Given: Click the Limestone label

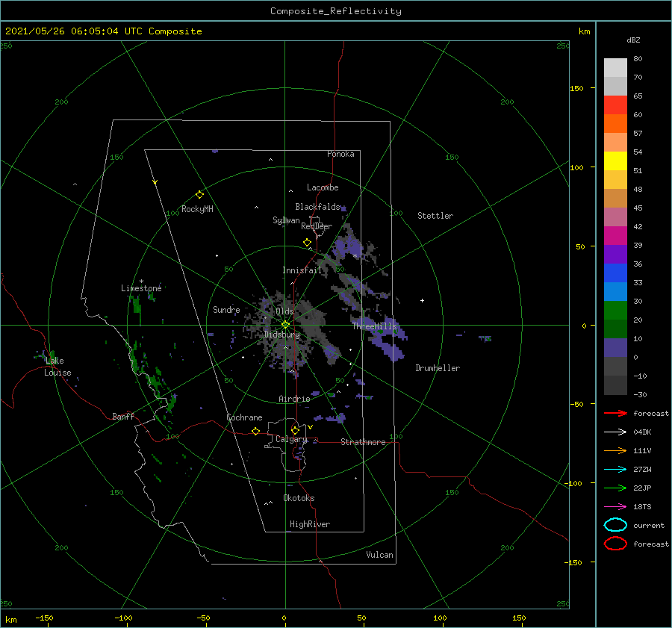Looking at the screenshot, I should click(141, 288).
